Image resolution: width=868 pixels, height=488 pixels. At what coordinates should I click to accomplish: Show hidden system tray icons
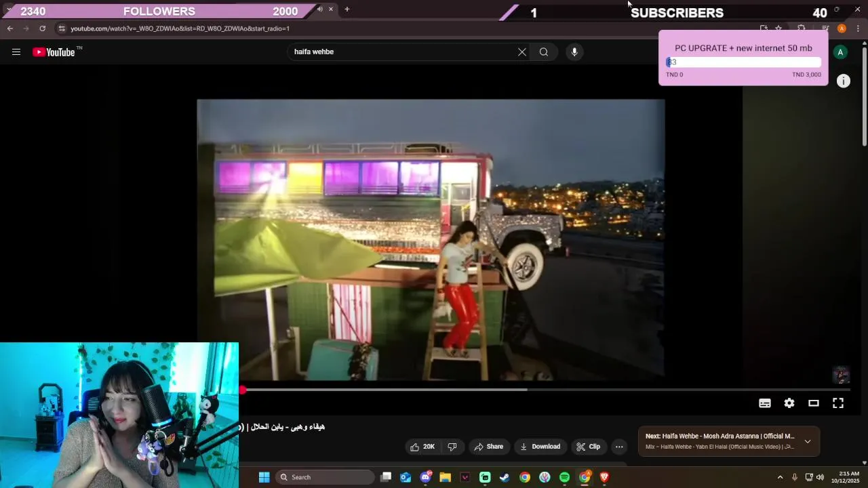780,477
